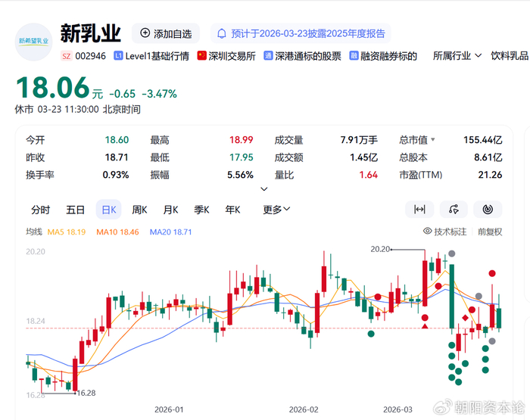Click the SZ market badge
The image size is (530, 420).
click(x=67, y=56)
